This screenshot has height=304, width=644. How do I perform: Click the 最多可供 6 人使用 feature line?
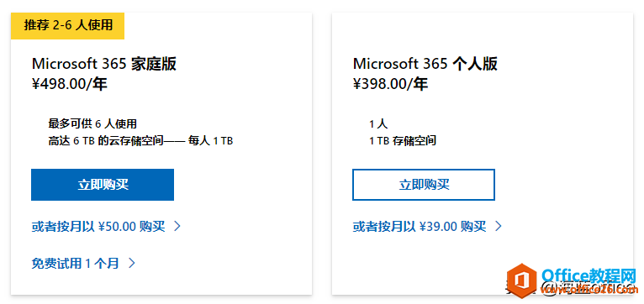(x=92, y=123)
